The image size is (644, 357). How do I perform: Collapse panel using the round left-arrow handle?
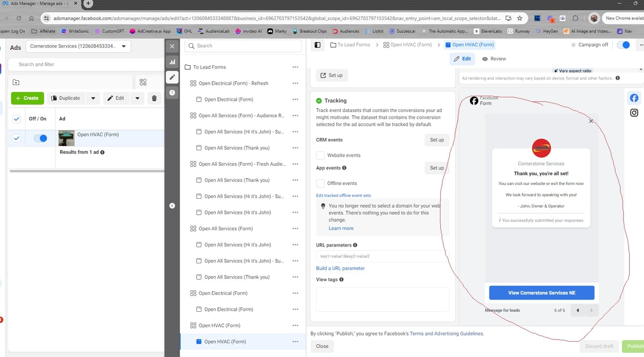(172, 206)
